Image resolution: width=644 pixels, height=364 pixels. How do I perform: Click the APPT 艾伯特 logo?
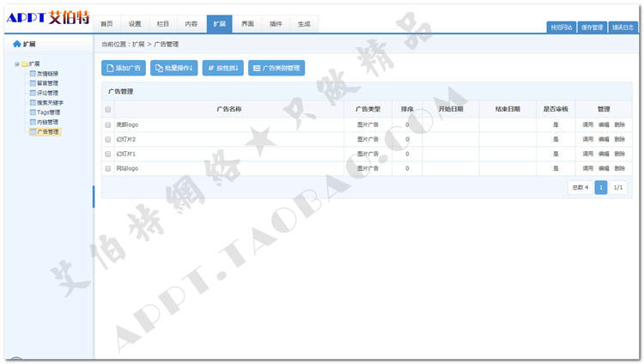coord(47,18)
